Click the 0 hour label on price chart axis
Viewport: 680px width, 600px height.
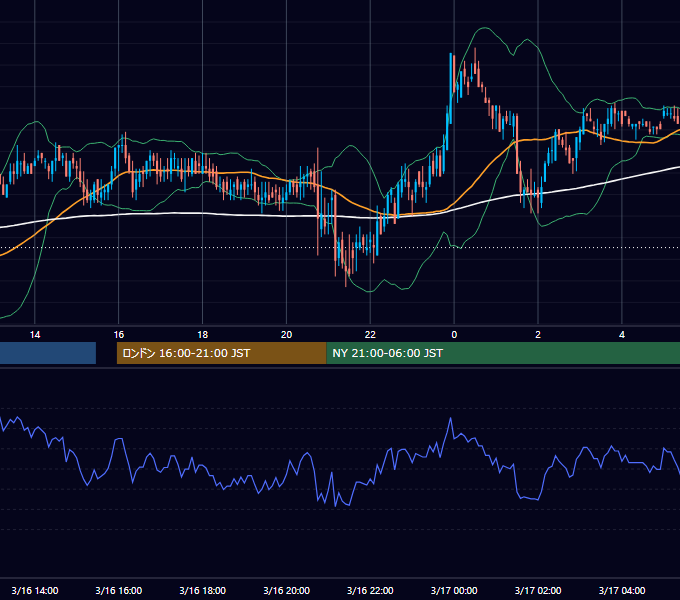(454, 335)
